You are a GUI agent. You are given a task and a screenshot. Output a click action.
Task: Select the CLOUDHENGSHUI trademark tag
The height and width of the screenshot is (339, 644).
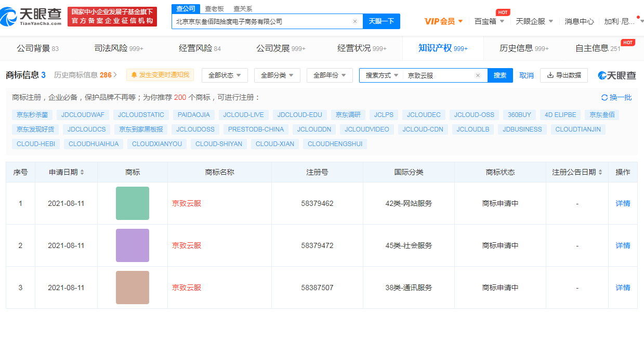click(x=335, y=144)
